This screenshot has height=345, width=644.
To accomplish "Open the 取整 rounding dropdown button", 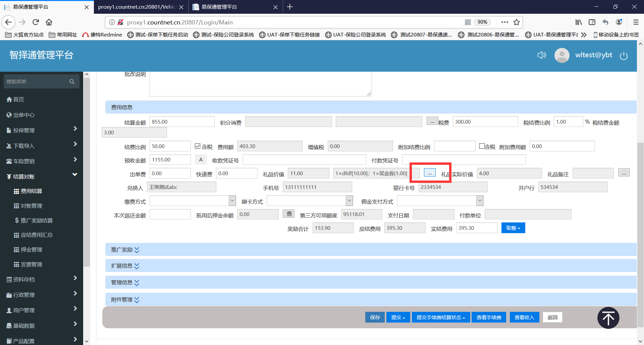I will tap(513, 228).
